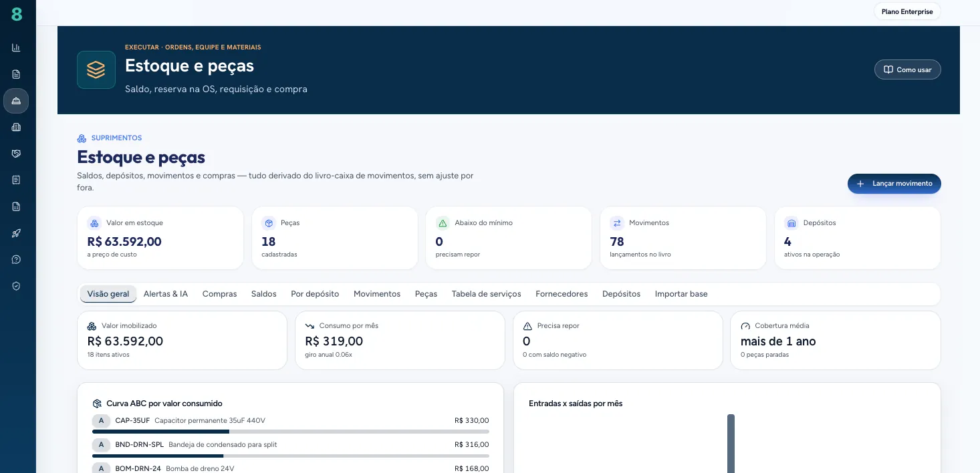Click the Cobertura média gauge icon

tap(745, 326)
